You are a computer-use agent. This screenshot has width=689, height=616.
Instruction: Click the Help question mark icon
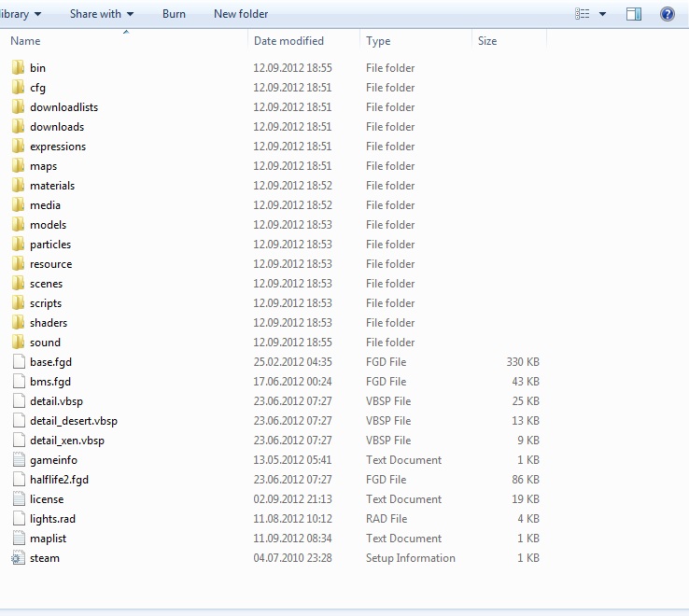point(668,14)
